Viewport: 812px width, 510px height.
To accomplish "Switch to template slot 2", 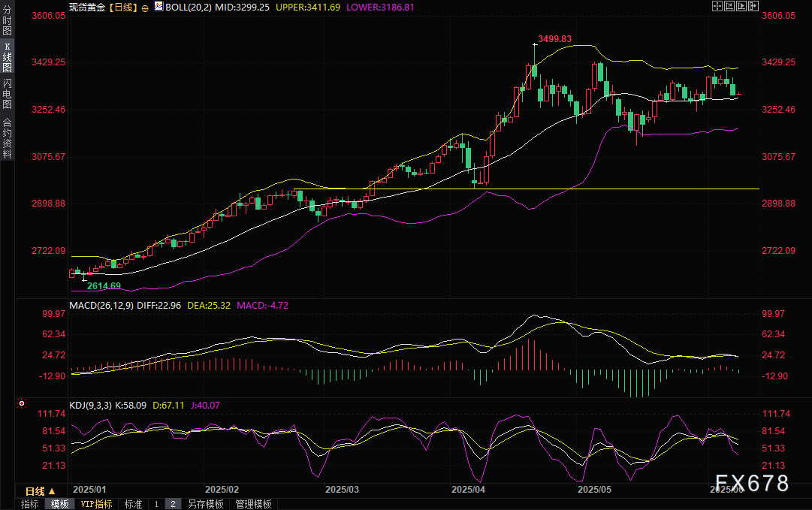I will click(x=173, y=504).
